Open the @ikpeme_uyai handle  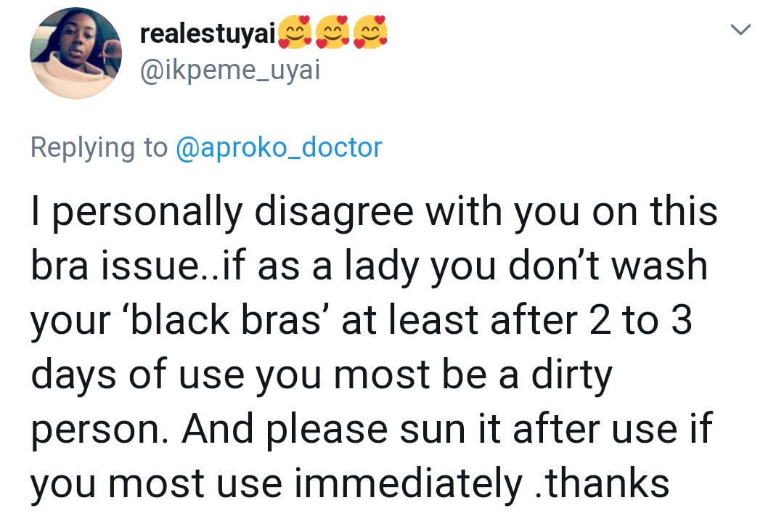pyautogui.click(x=229, y=70)
